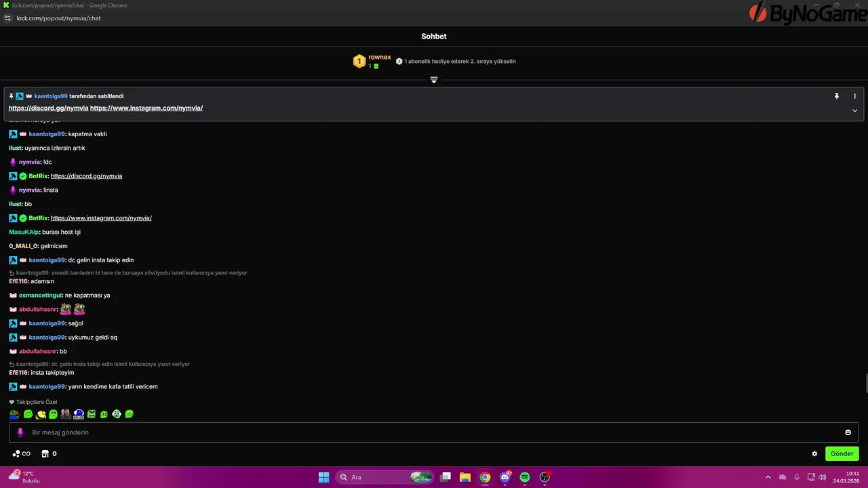Open the emoji picker in message box

tap(848, 432)
